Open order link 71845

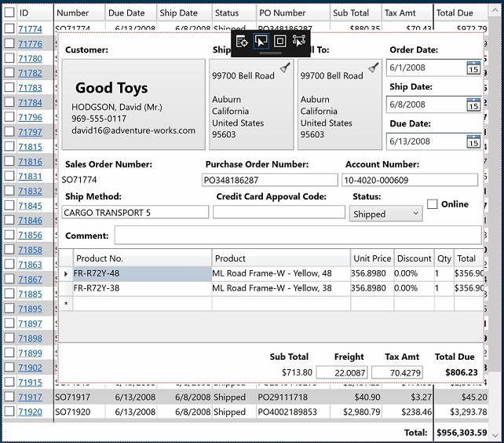coord(30,206)
